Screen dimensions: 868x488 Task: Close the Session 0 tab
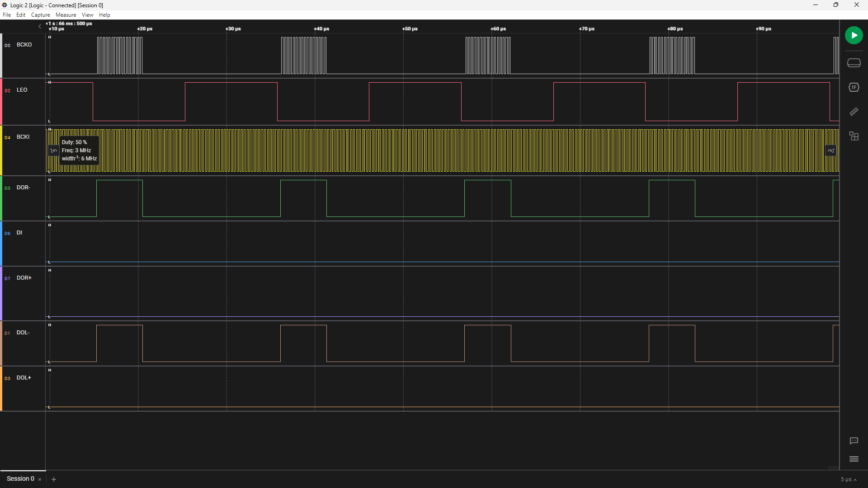click(x=40, y=479)
